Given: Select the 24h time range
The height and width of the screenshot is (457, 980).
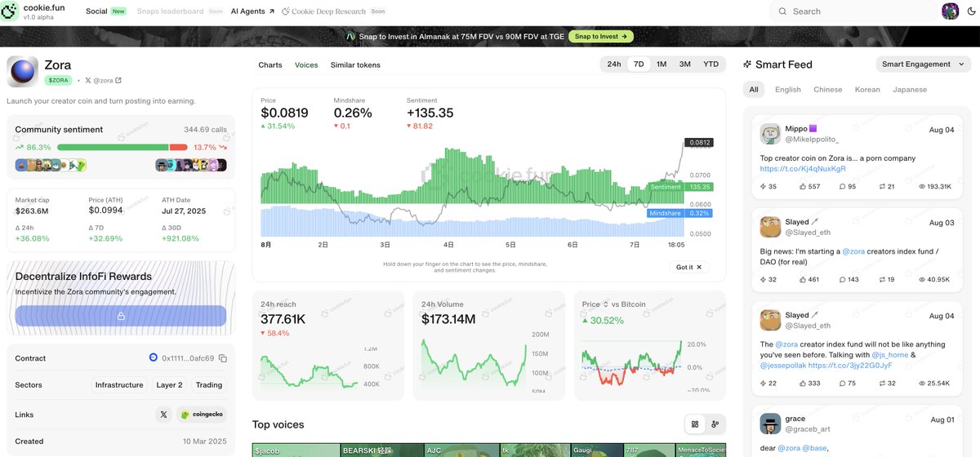Looking at the screenshot, I should (613, 64).
